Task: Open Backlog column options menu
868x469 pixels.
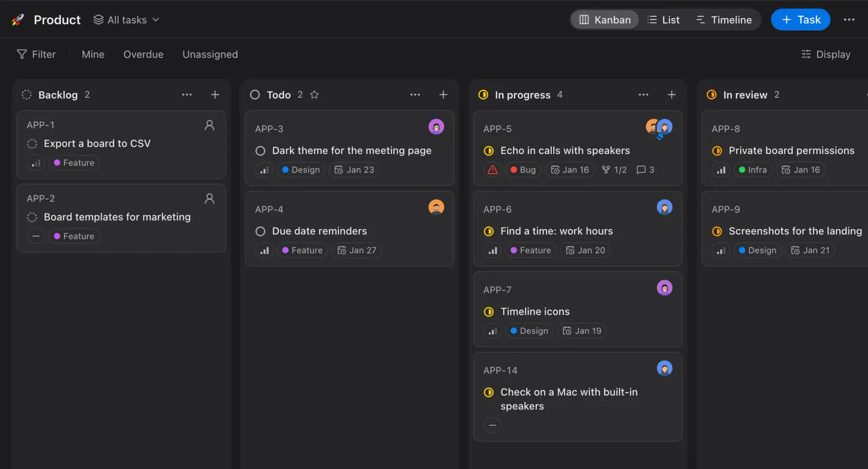Action: click(x=187, y=95)
